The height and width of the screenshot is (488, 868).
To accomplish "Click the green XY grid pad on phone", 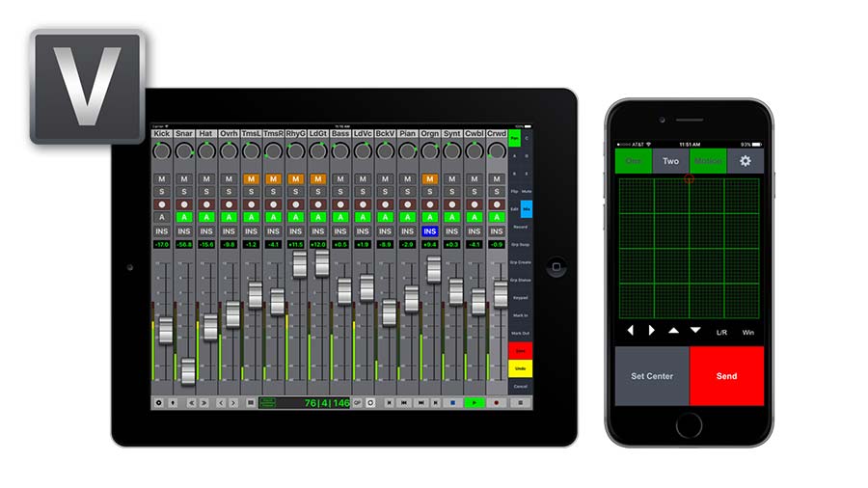I will 690,248.
